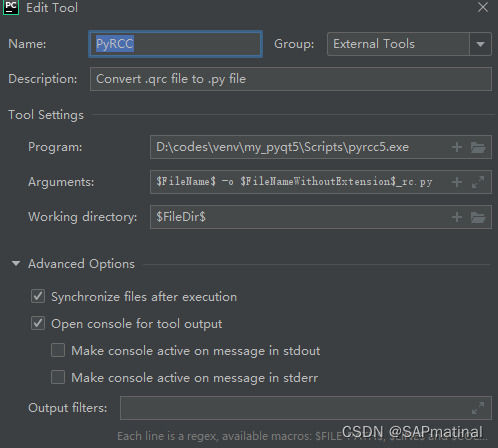This screenshot has width=498, height=448.
Task: Expand the Output filters editor icon
Action: pyautogui.click(x=478, y=408)
